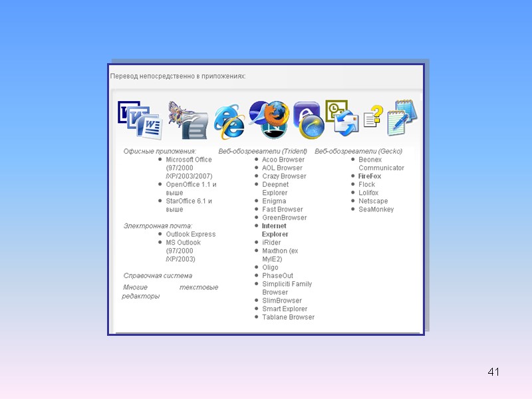The height and width of the screenshot is (399, 532).
Task: Select 'Simpliciti Family Browser' entry
Action: click(x=287, y=288)
